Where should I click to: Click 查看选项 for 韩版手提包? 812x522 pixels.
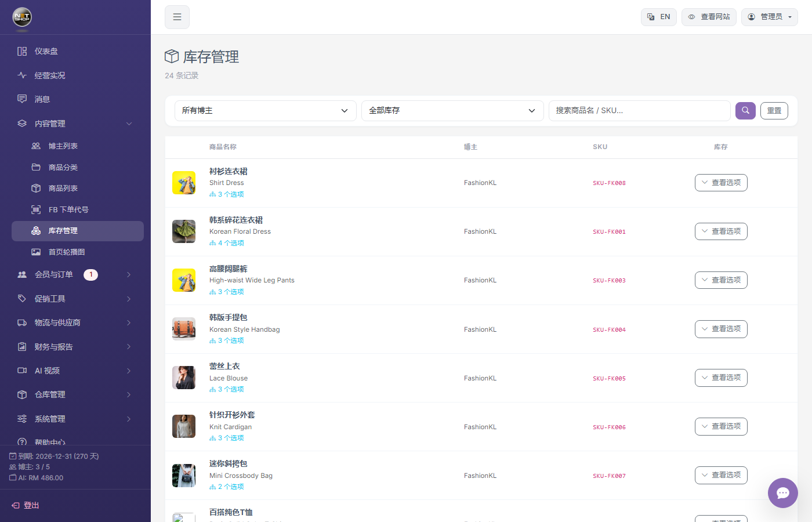pos(721,329)
